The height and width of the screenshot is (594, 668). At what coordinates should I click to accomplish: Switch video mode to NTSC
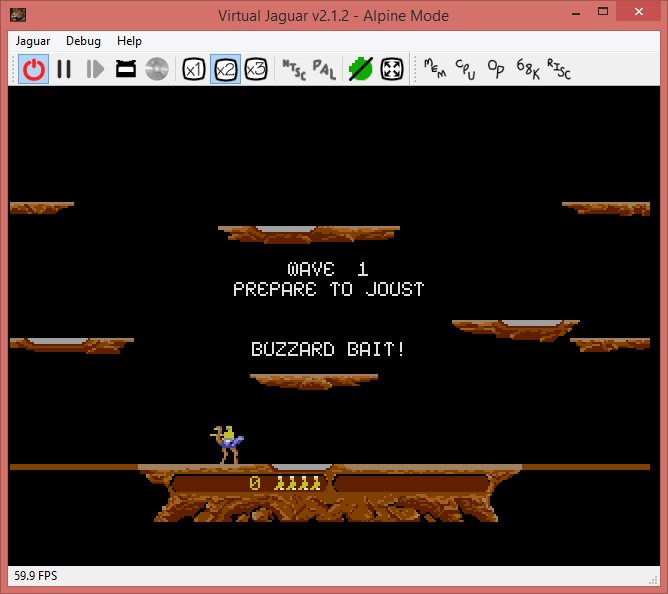[x=294, y=69]
